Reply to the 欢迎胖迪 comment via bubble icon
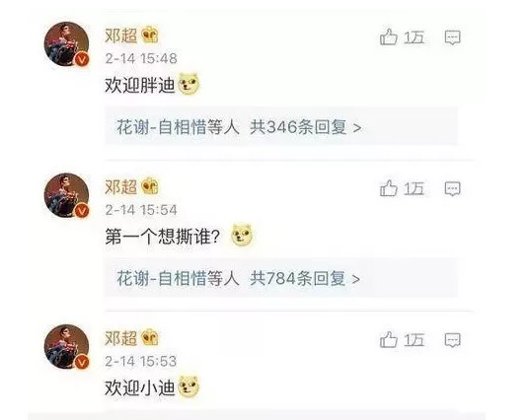Image resolution: width=529 pixels, height=420 pixels. (452, 37)
